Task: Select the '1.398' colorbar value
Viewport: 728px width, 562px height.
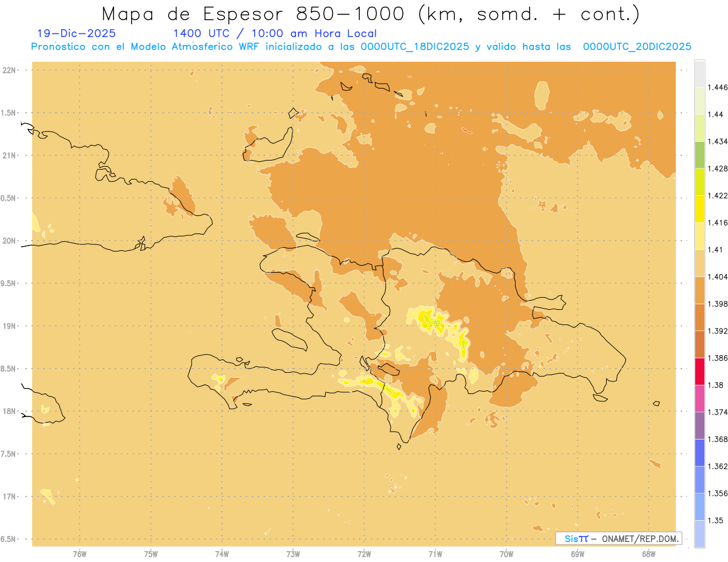Action: (x=718, y=304)
